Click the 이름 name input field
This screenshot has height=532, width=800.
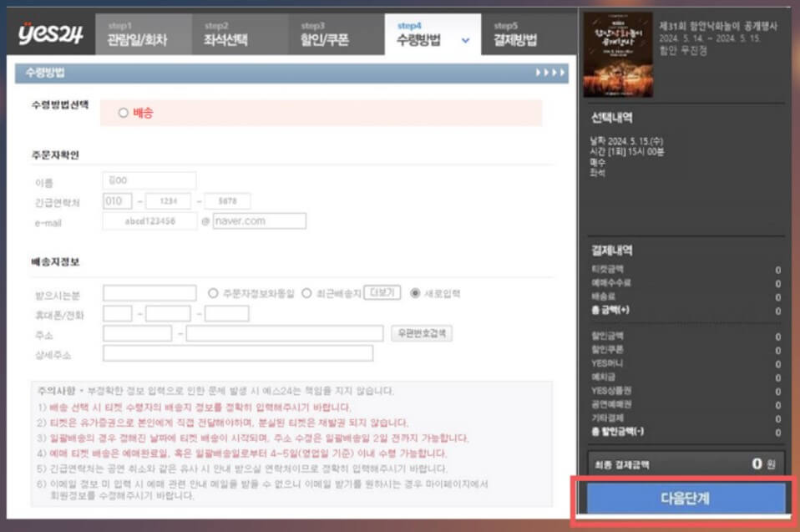[x=150, y=179]
